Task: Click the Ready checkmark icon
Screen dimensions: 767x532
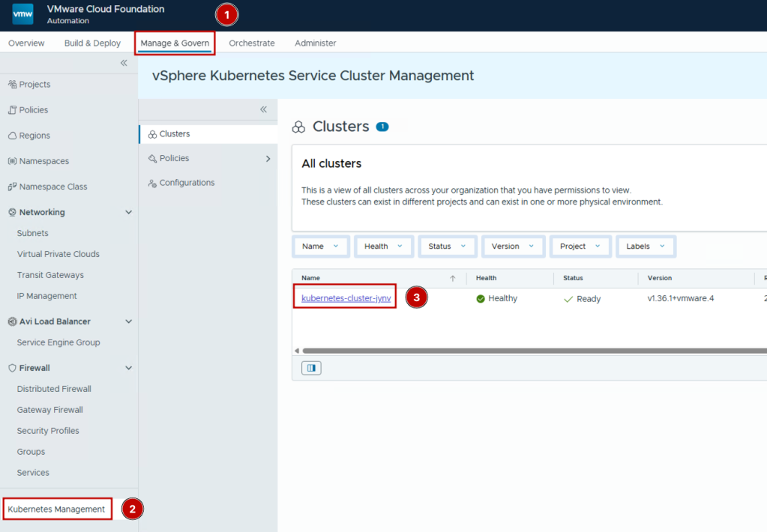Action: point(568,299)
